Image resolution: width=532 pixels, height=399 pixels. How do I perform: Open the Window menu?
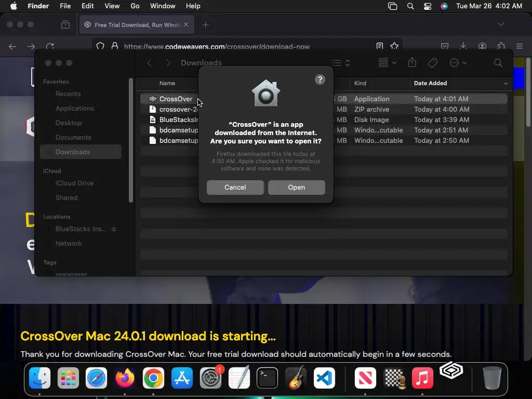click(x=163, y=6)
